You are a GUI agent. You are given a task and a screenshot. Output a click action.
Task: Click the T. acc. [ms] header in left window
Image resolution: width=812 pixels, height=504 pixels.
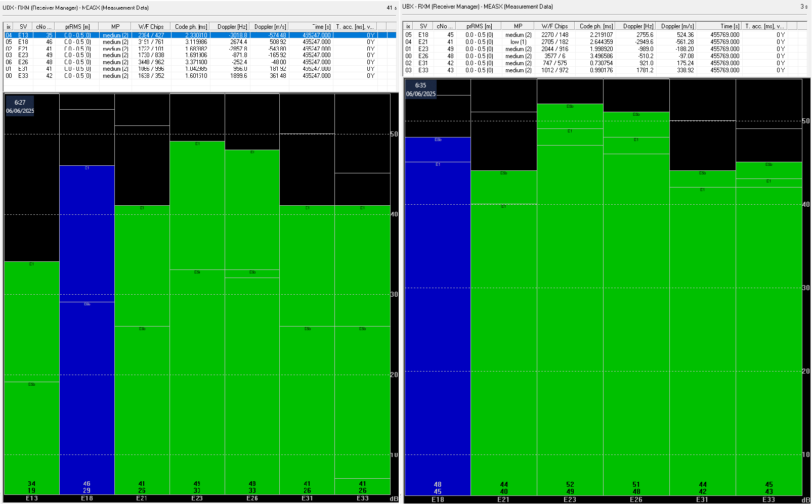coord(355,27)
